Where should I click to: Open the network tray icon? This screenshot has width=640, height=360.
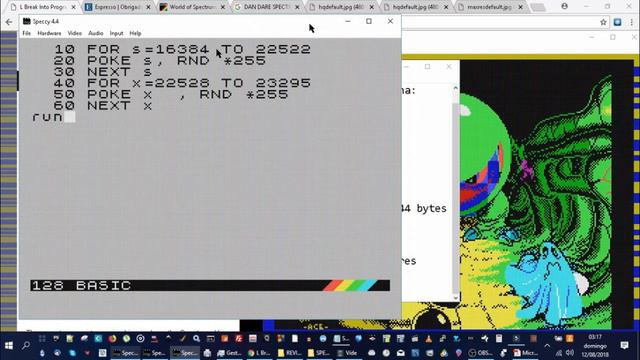click(x=559, y=353)
